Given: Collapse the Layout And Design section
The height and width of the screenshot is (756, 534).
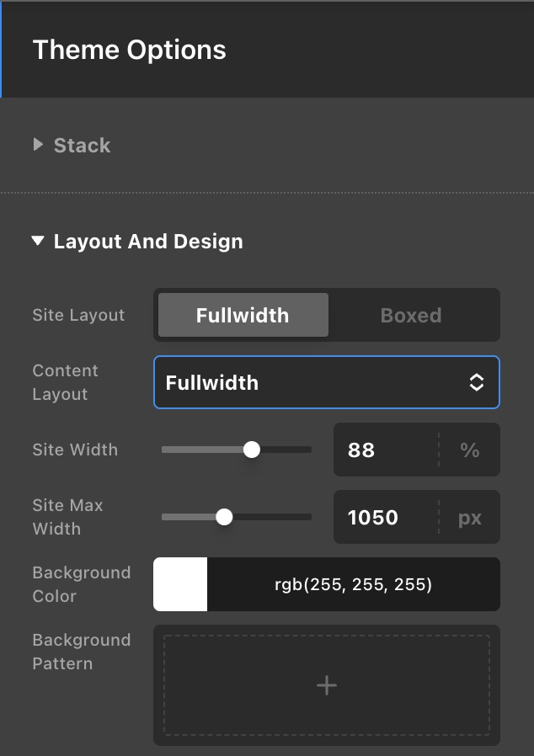Looking at the screenshot, I should [37, 242].
